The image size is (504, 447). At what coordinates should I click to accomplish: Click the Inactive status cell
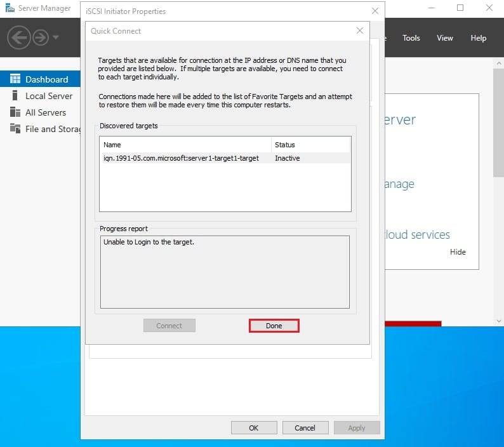(x=288, y=158)
